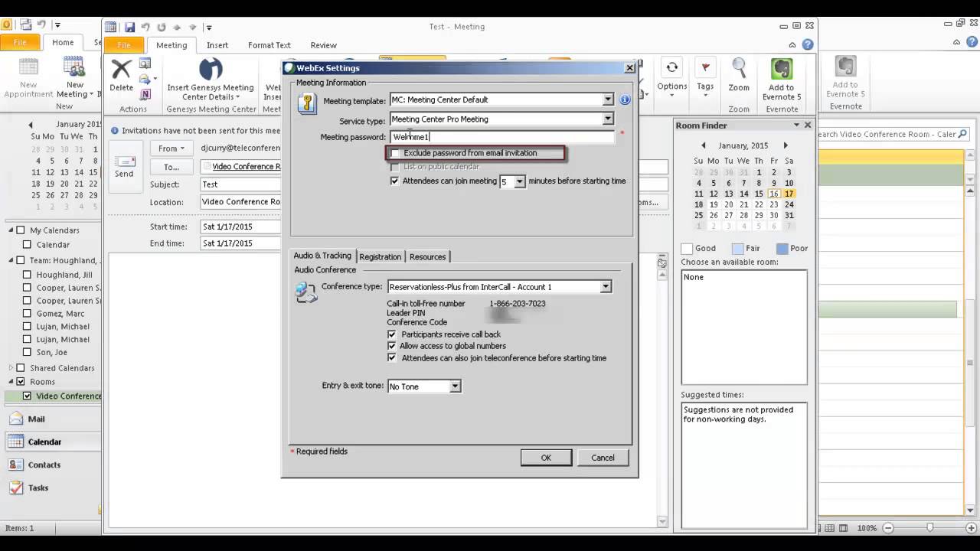Click OK in WebEx Settings
The image size is (980, 551).
tap(546, 458)
